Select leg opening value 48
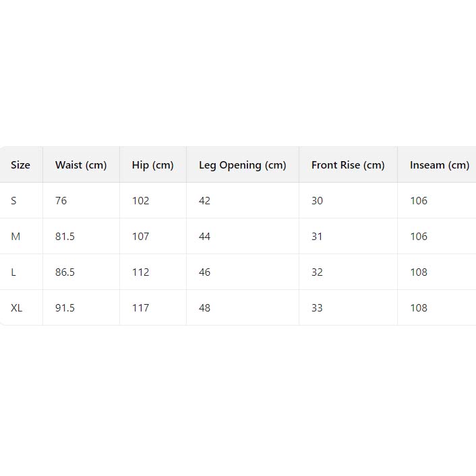 pos(205,308)
